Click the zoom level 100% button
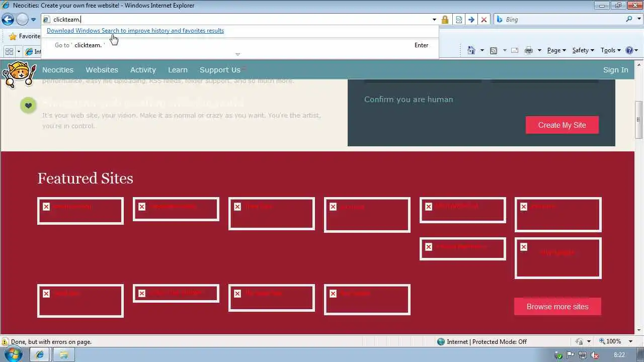The image size is (644, 362). point(610,341)
